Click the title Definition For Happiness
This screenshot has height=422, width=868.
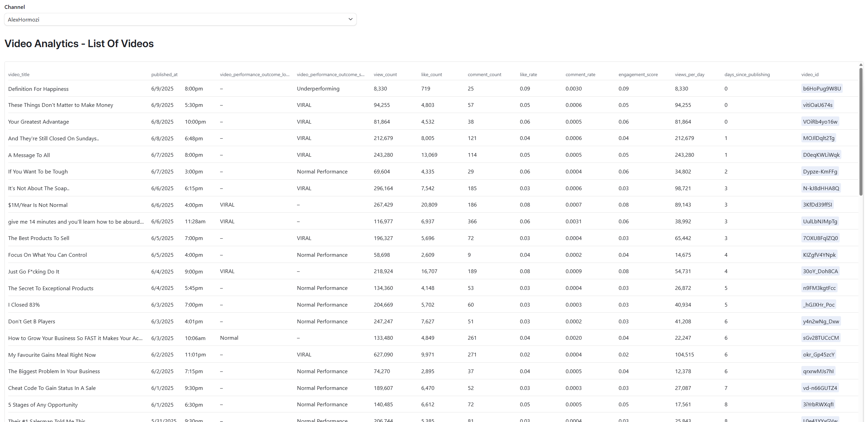pyautogui.click(x=38, y=89)
